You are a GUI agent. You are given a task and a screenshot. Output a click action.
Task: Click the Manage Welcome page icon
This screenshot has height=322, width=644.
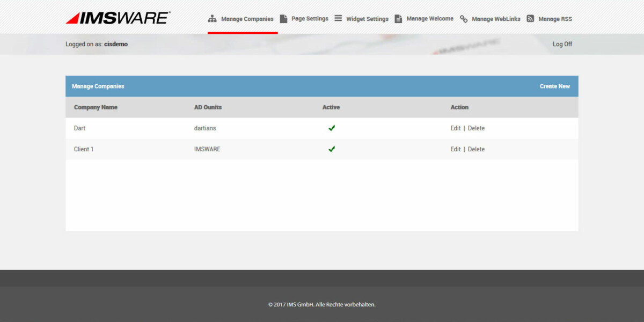pyautogui.click(x=398, y=18)
